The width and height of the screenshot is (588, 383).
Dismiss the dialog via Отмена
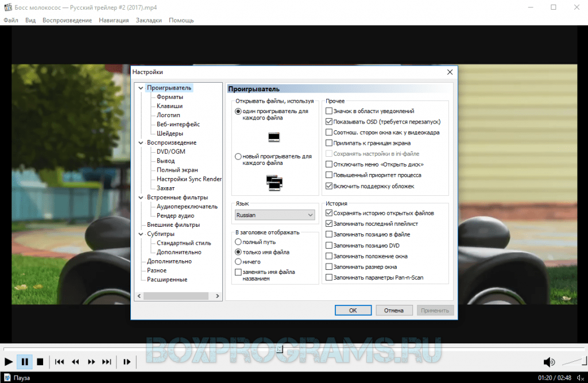coord(394,310)
